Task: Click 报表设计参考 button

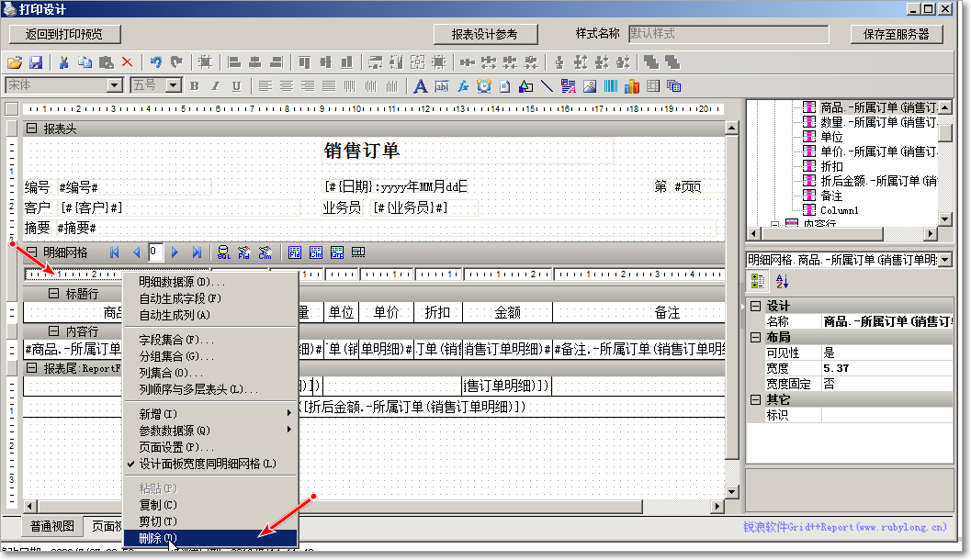Action: click(x=485, y=34)
